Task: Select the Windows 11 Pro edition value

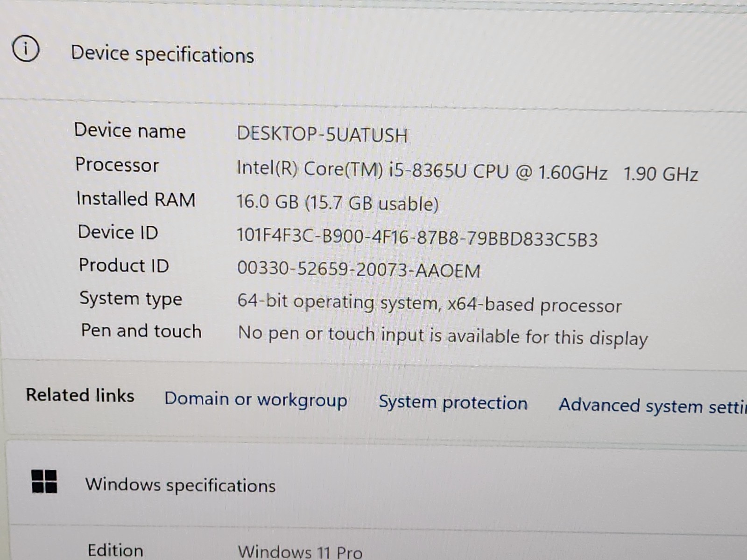Action: (300, 552)
